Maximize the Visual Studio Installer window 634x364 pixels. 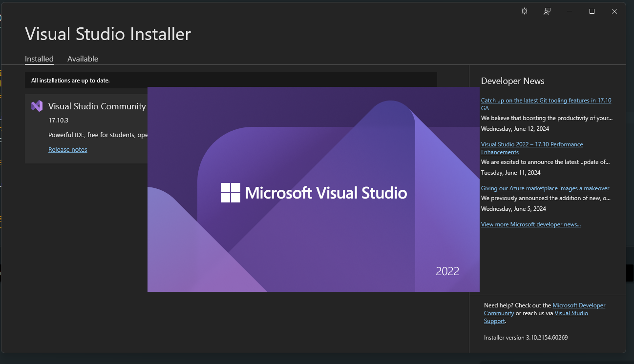(x=592, y=11)
